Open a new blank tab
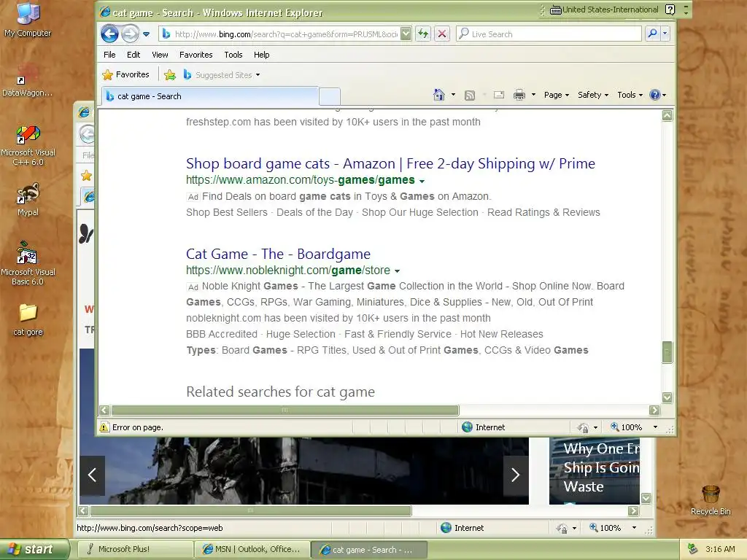The image size is (747, 560). (x=330, y=97)
